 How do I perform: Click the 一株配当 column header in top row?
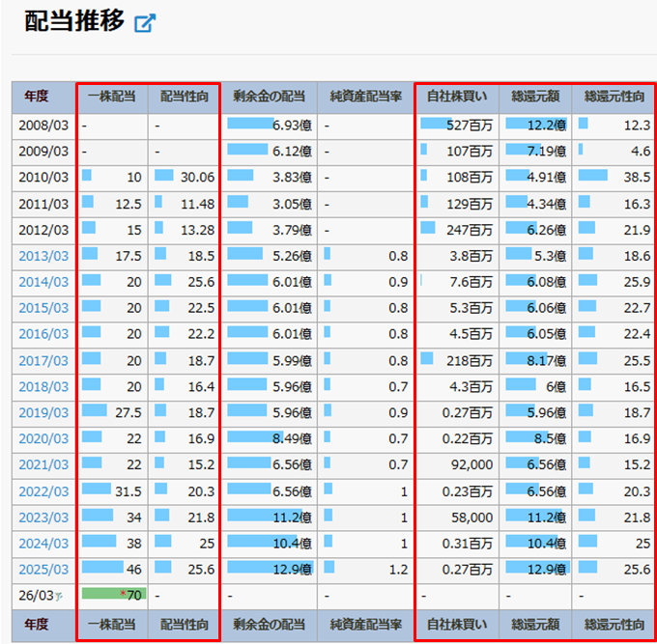(112, 98)
